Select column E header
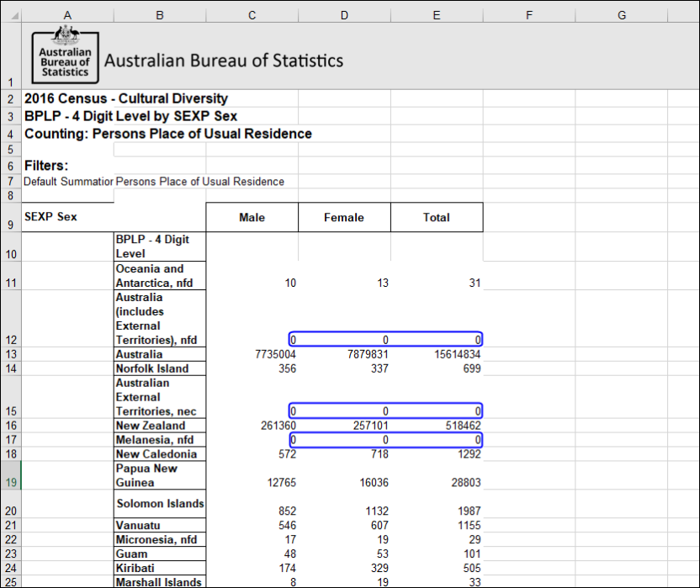Image resolution: width=700 pixels, height=588 pixels. coord(436,14)
